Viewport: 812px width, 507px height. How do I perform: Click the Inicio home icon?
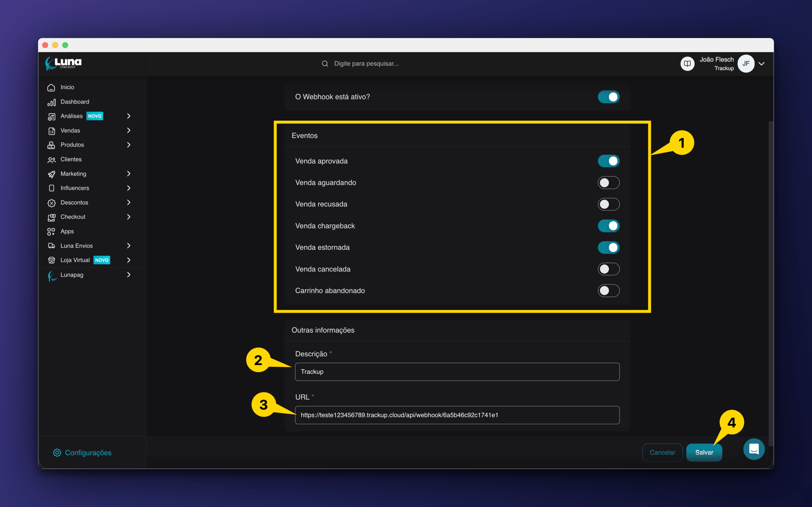[51, 88]
